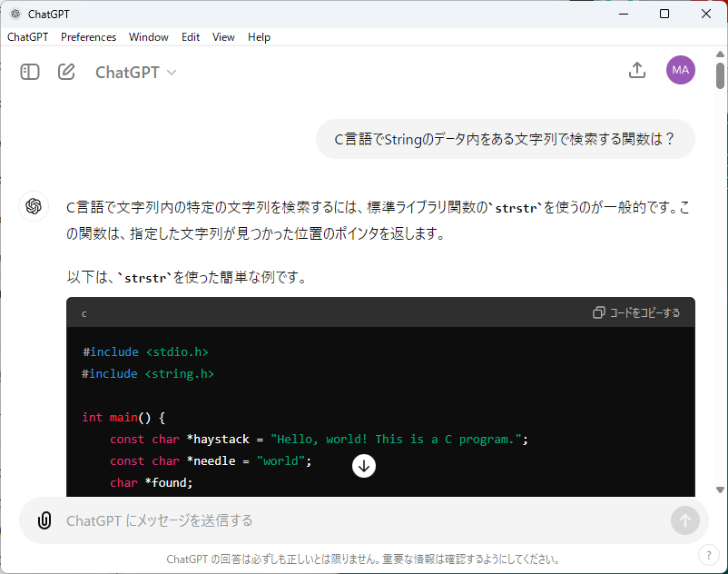Click the ChatGPT logo beside the response
The image size is (728, 574).
click(x=34, y=206)
